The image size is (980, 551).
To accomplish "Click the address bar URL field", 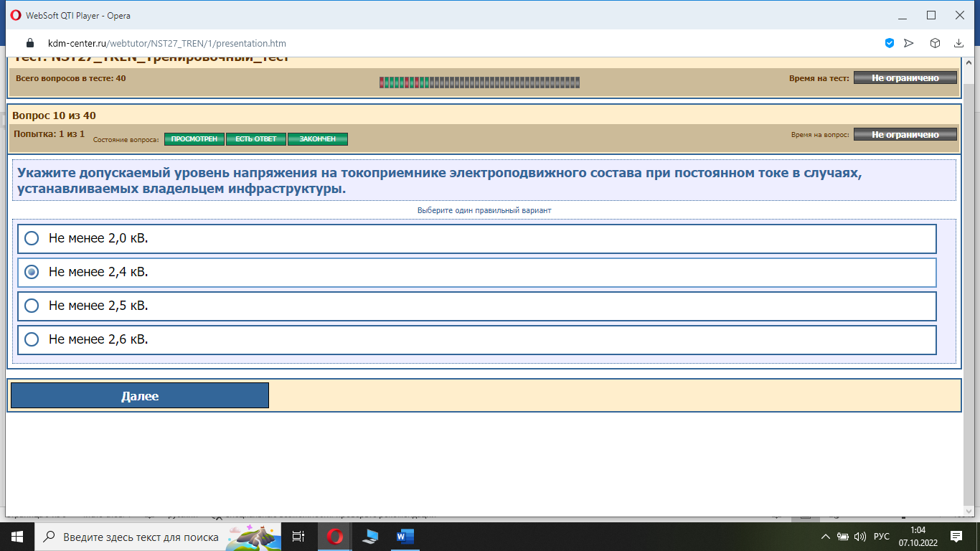I will [x=167, y=43].
